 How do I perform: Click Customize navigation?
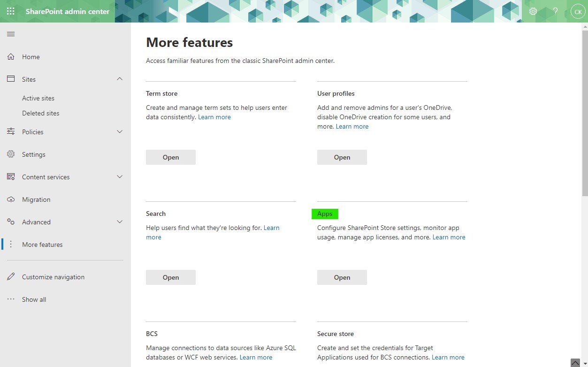coord(53,277)
